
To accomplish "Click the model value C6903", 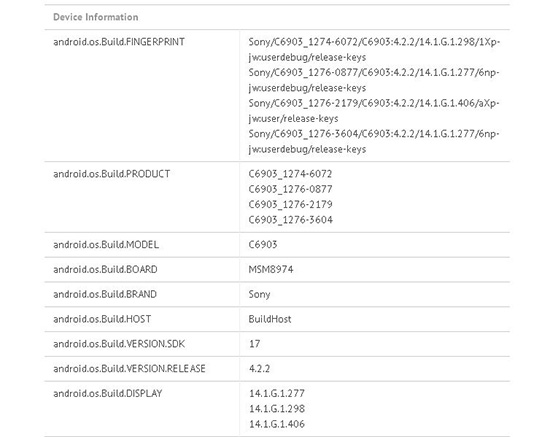I will pyautogui.click(x=263, y=244).
